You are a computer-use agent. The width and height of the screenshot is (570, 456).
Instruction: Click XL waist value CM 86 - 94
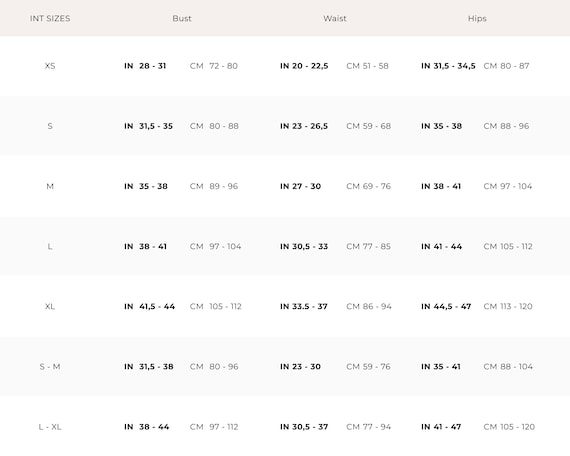pos(369,307)
